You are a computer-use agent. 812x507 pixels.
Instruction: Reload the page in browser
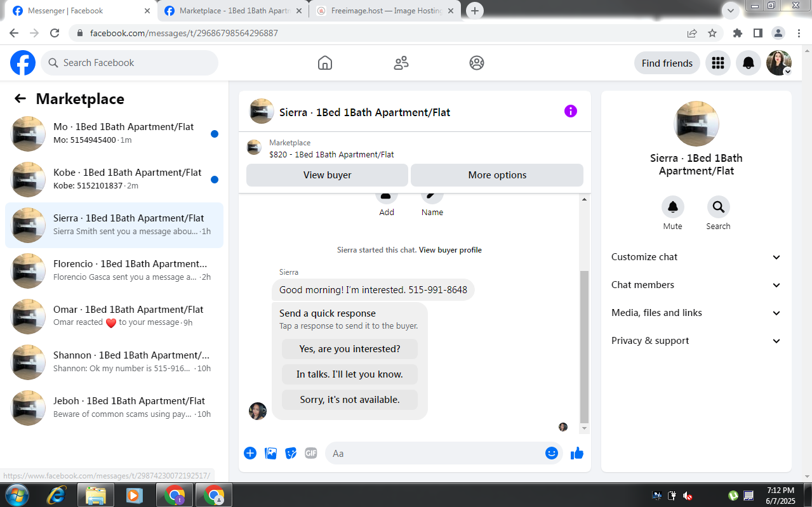coord(55,33)
